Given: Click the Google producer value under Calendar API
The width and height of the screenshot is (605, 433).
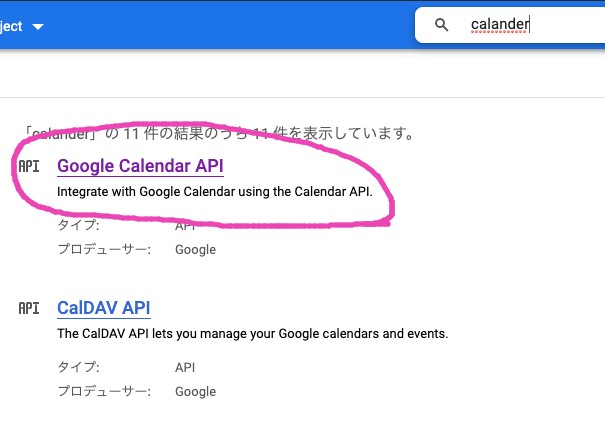Looking at the screenshot, I should (x=196, y=250).
